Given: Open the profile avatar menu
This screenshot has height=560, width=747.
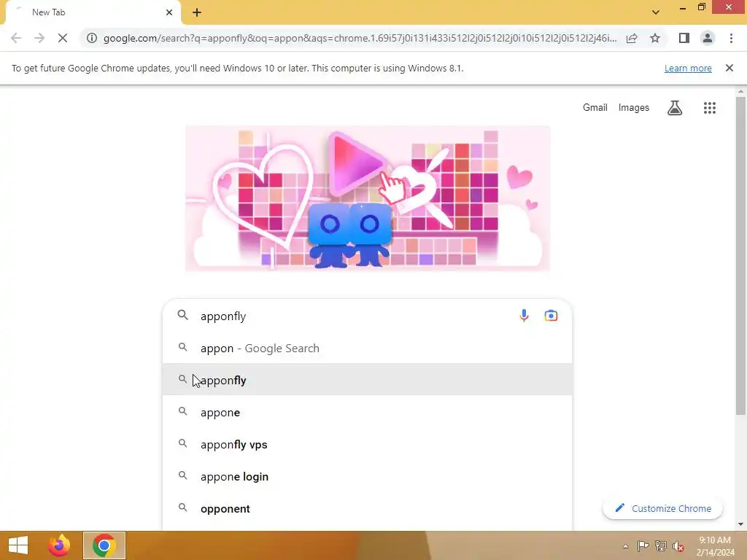Looking at the screenshot, I should pyautogui.click(x=708, y=38).
